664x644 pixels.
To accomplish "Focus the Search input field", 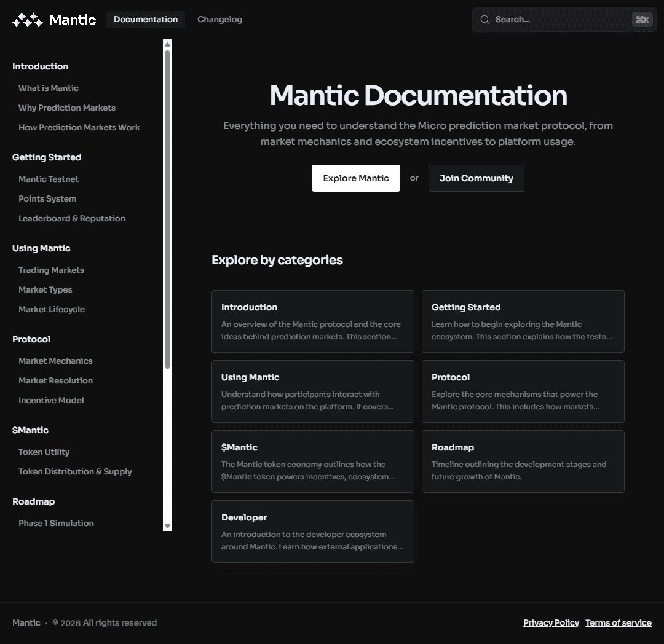I will click(x=564, y=20).
